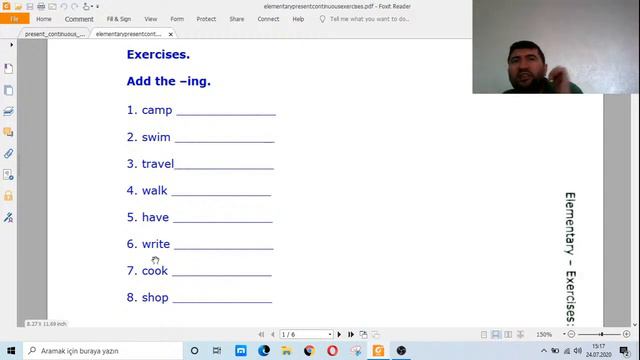Open the Fill & Sign tab

point(119,19)
